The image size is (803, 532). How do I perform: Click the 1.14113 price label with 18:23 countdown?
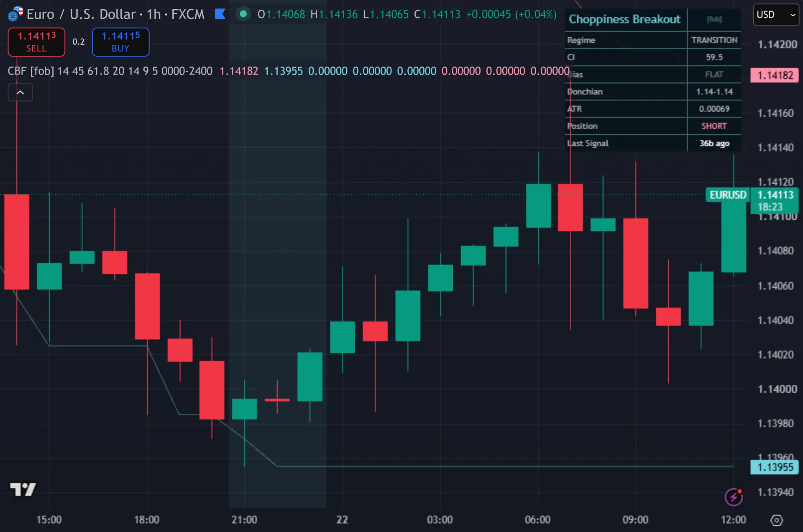775,201
